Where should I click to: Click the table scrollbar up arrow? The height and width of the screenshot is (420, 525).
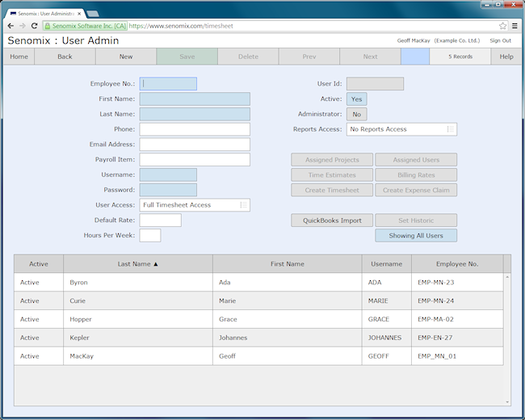click(x=507, y=277)
